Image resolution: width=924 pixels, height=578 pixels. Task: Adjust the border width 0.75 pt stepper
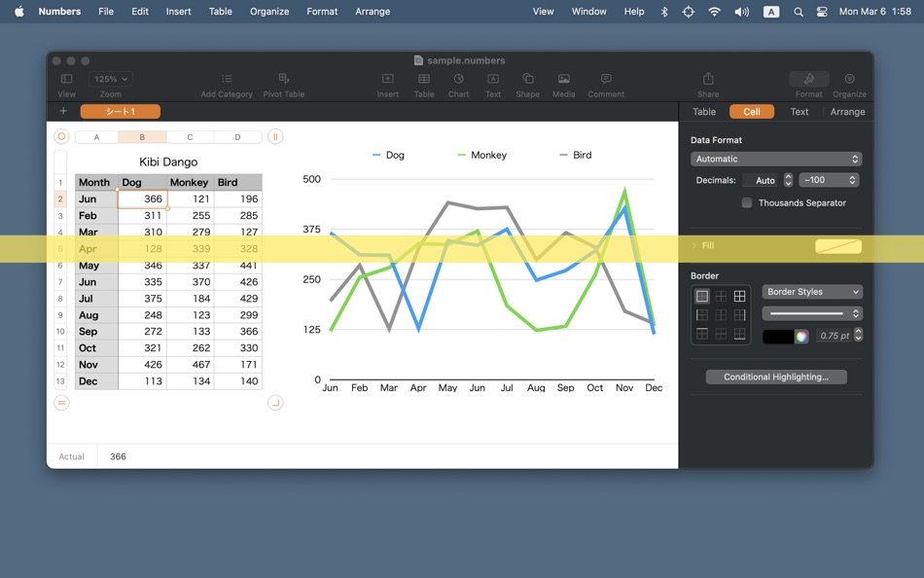coord(858,335)
